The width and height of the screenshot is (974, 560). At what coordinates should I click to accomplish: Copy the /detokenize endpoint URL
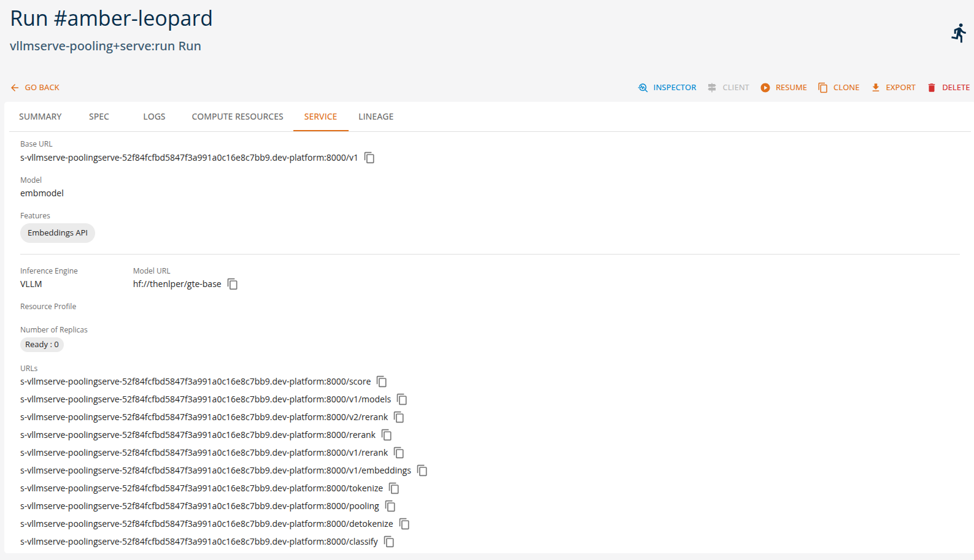point(404,524)
